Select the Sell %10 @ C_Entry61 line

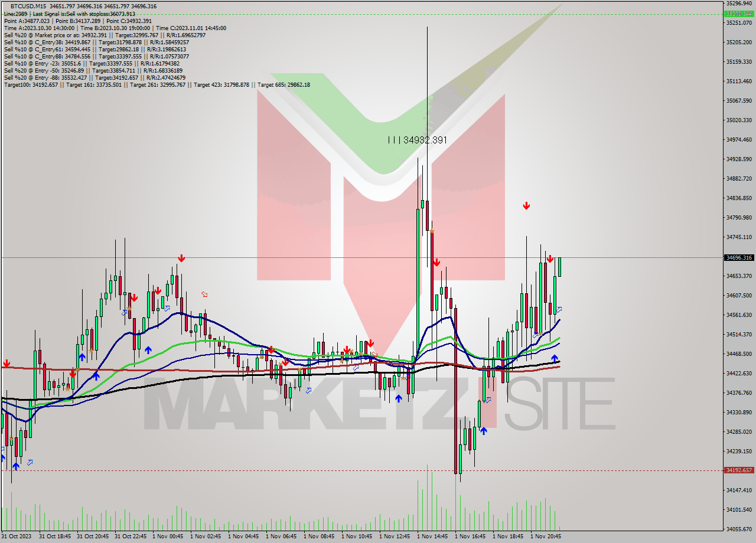pyautogui.click(x=95, y=49)
